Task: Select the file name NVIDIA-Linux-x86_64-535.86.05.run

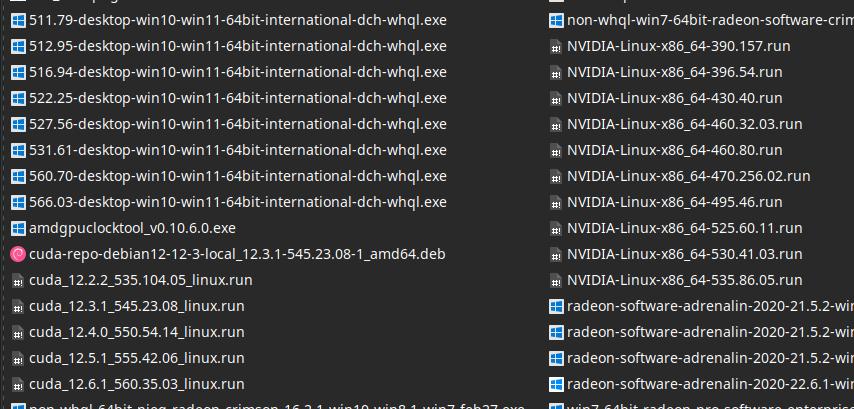Action: click(x=685, y=280)
